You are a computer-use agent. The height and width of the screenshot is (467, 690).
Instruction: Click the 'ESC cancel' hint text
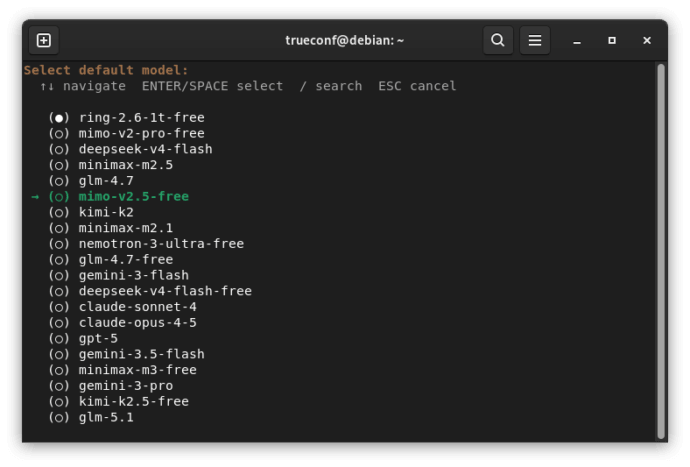point(417,86)
